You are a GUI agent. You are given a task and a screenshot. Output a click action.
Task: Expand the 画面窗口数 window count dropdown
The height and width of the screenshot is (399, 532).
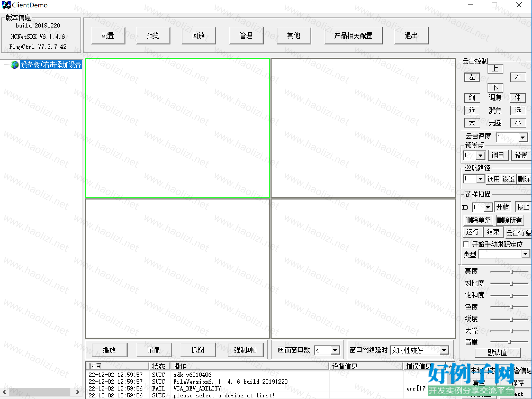point(335,350)
